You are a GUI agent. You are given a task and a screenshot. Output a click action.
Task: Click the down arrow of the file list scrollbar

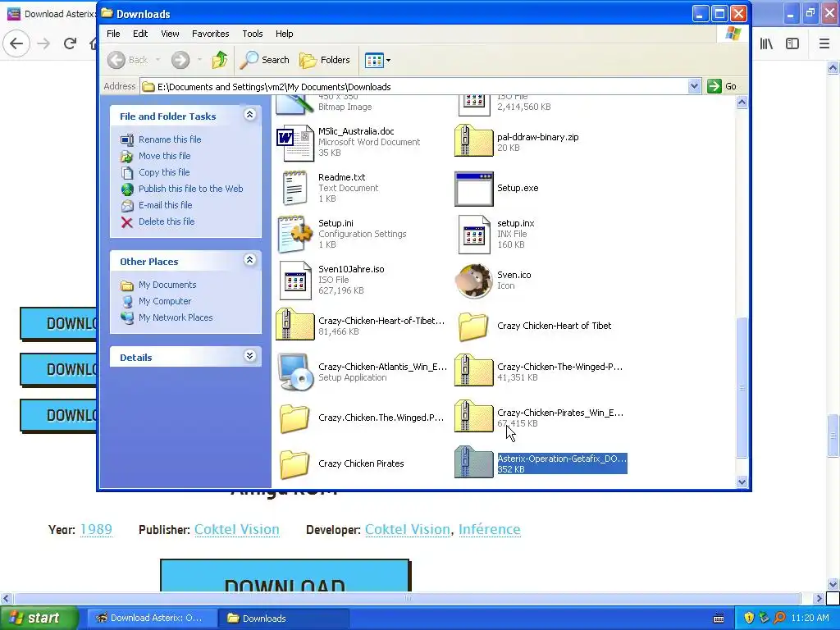pos(742,482)
